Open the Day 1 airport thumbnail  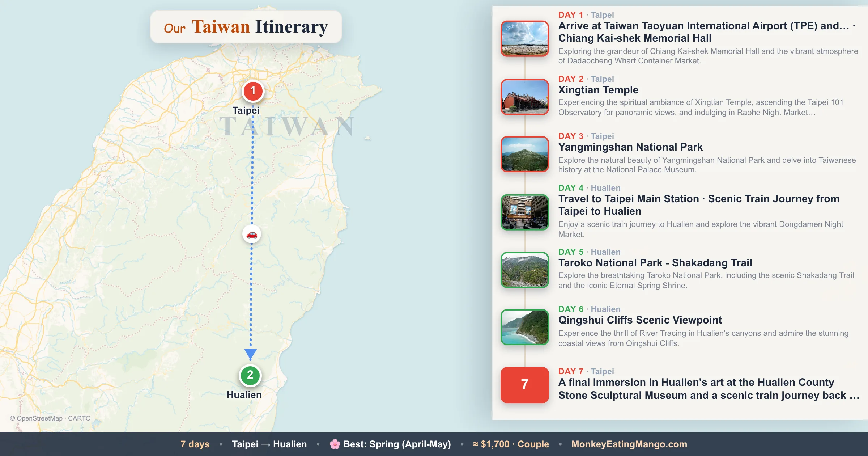(x=524, y=38)
